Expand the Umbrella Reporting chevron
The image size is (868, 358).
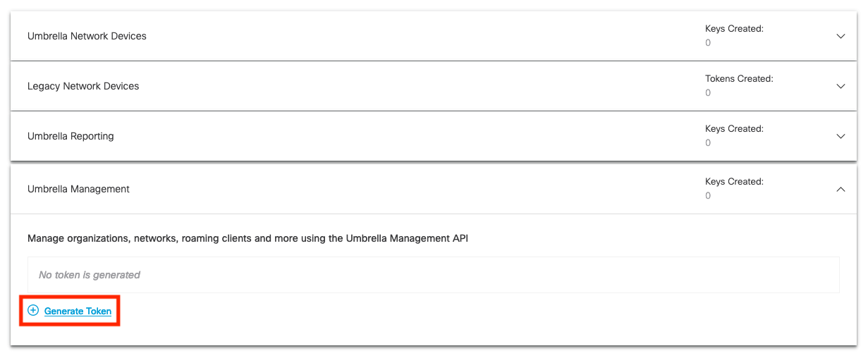pyautogui.click(x=841, y=136)
